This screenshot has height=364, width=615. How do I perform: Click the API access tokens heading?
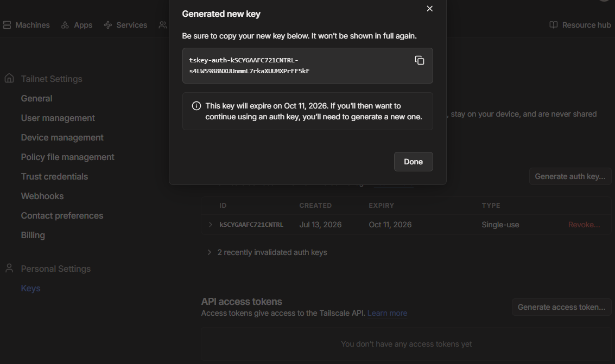242,301
